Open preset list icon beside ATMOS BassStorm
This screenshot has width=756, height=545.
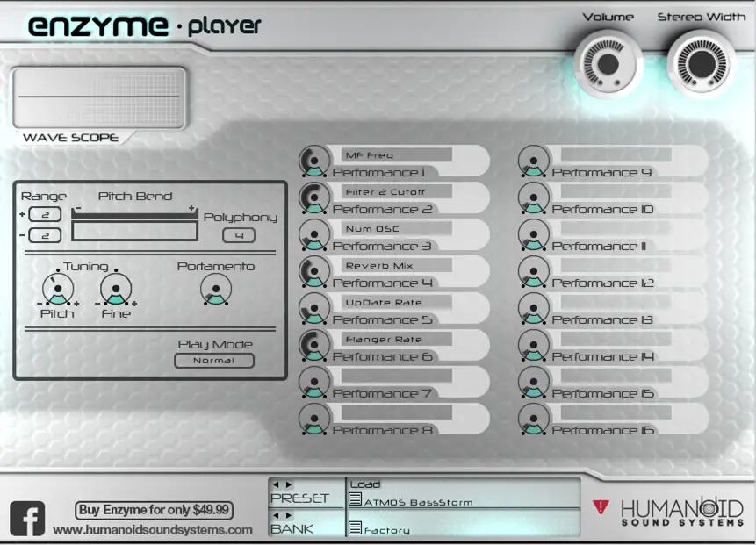355,499
